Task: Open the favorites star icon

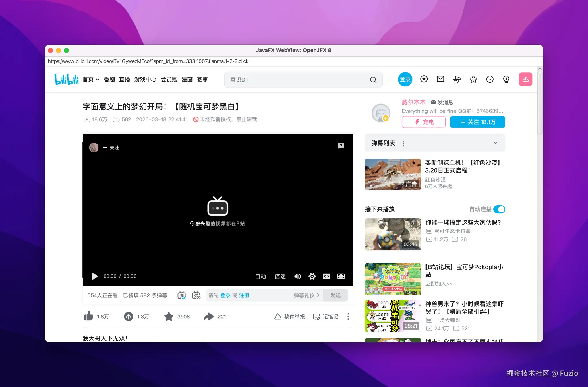Action: tap(473, 79)
